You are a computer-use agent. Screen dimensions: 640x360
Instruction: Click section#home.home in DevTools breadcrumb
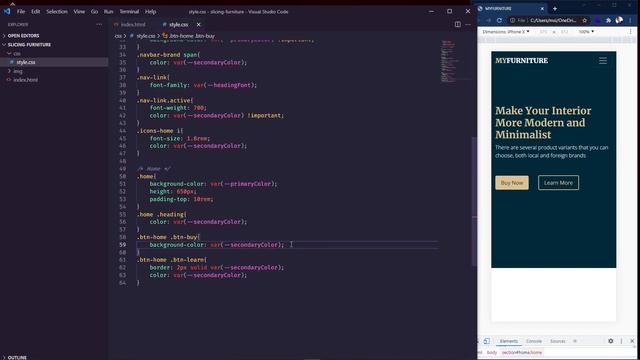(522, 352)
